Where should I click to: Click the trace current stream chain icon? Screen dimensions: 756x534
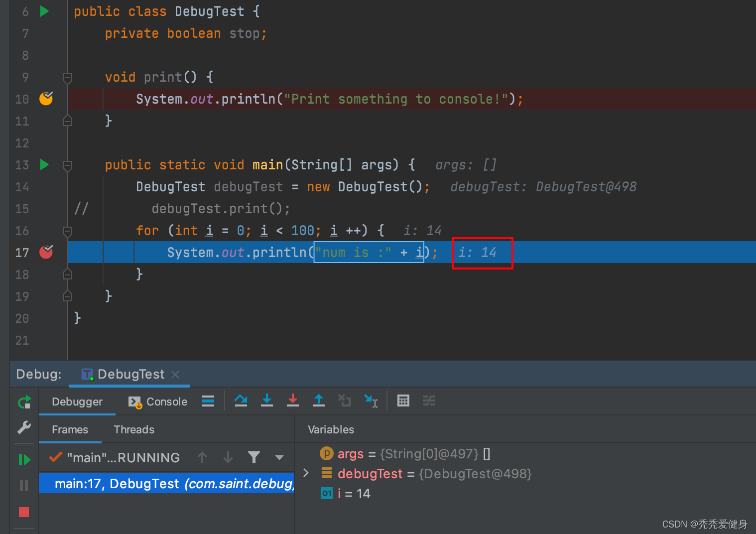[x=429, y=400]
